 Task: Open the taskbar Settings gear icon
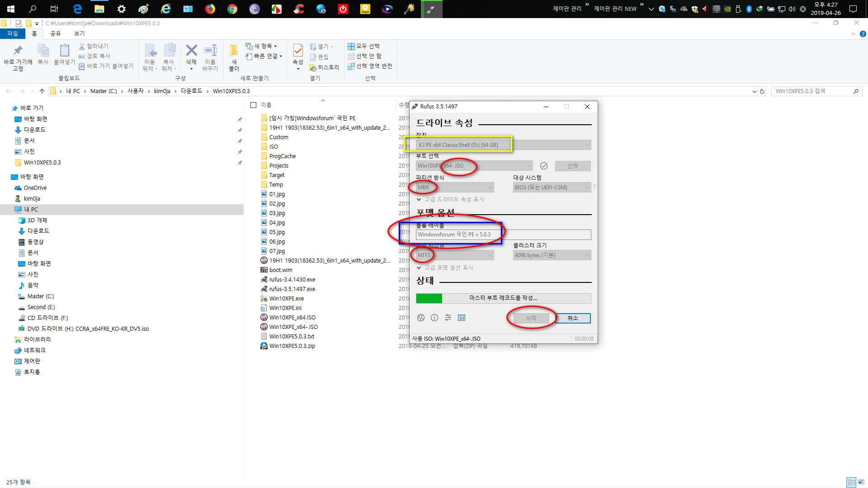point(122,9)
